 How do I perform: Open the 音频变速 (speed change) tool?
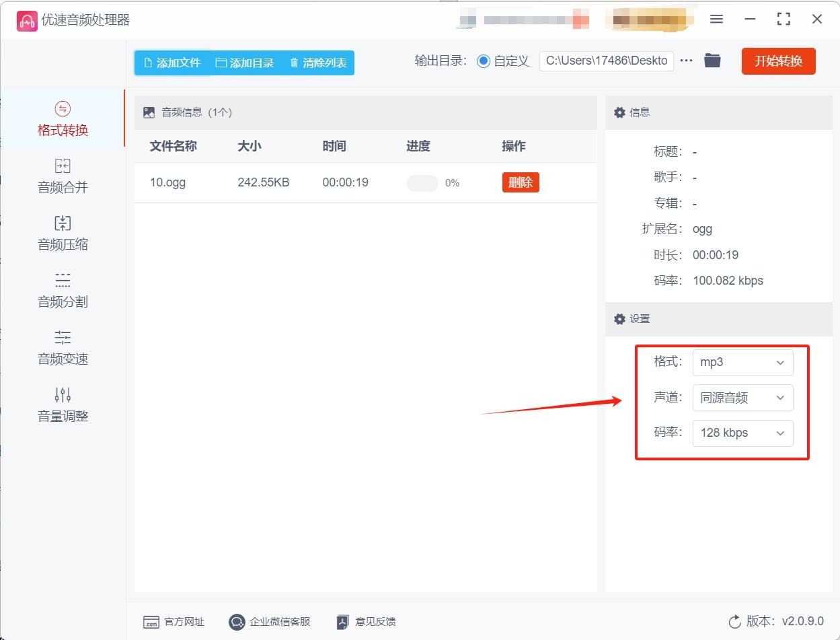pos(62,348)
